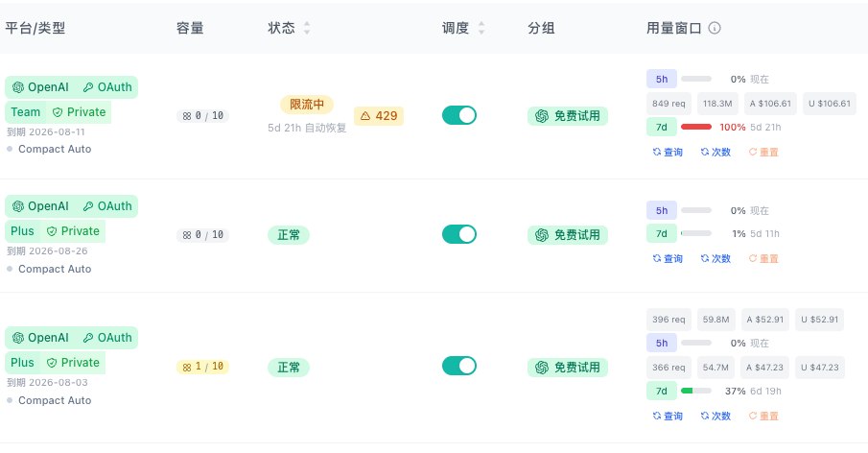Sort the table by 调度 column
The height and width of the screenshot is (453, 868).
pyautogui.click(x=481, y=28)
